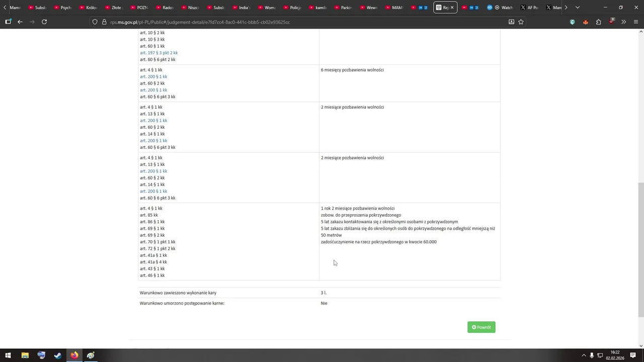
Task: Click the scrollbar down arrow
Action: point(641,345)
